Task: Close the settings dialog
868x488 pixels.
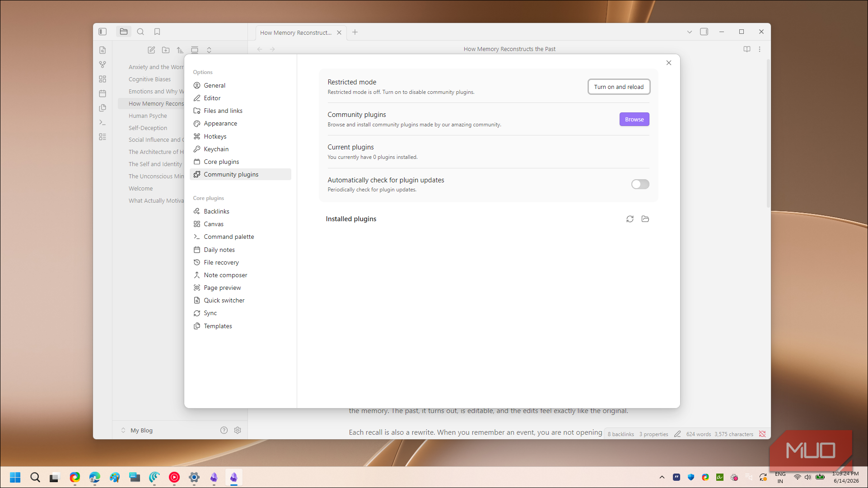Action: click(x=669, y=63)
